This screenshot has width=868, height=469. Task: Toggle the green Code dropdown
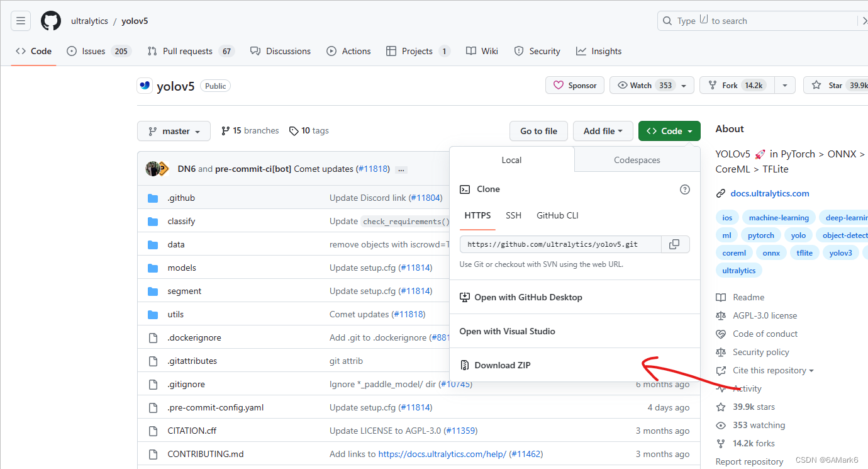pyautogui.click(x=669, y=131)
